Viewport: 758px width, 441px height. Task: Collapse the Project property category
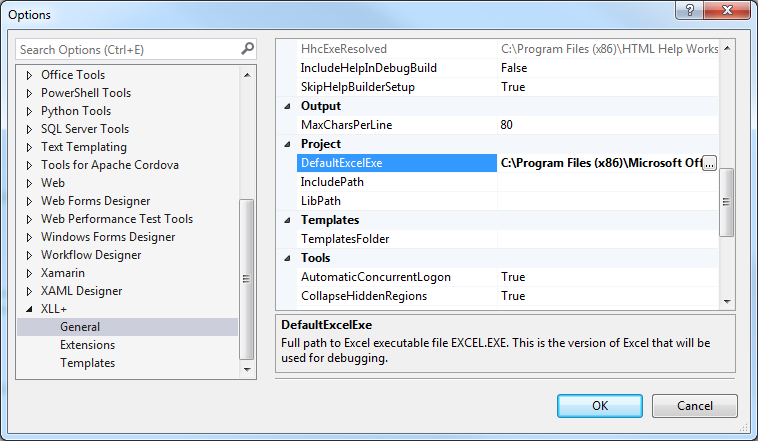(x=287, y=144)
